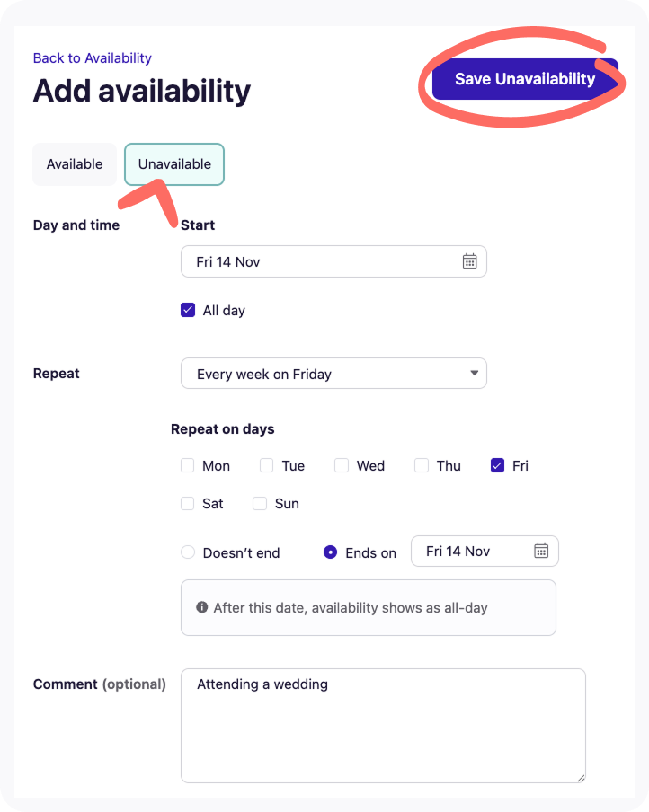Select the Doesn't end radio option
This screenshot has width=649, height=812.
(x=188, y=552)
